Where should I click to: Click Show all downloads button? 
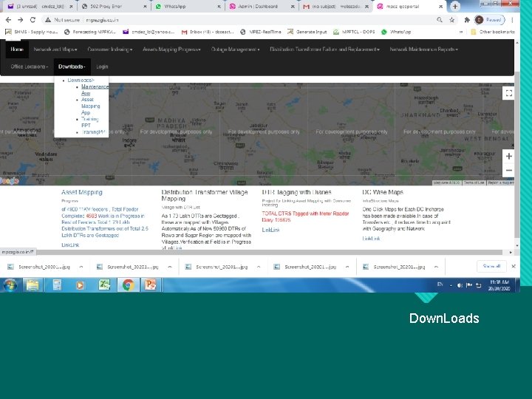pyautogui.click(x=491, y=266)
